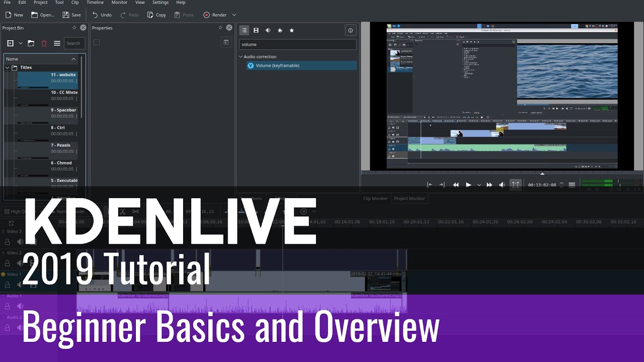Show video effects category
This screenshot has width=644, height=362.
pos(256,30)
